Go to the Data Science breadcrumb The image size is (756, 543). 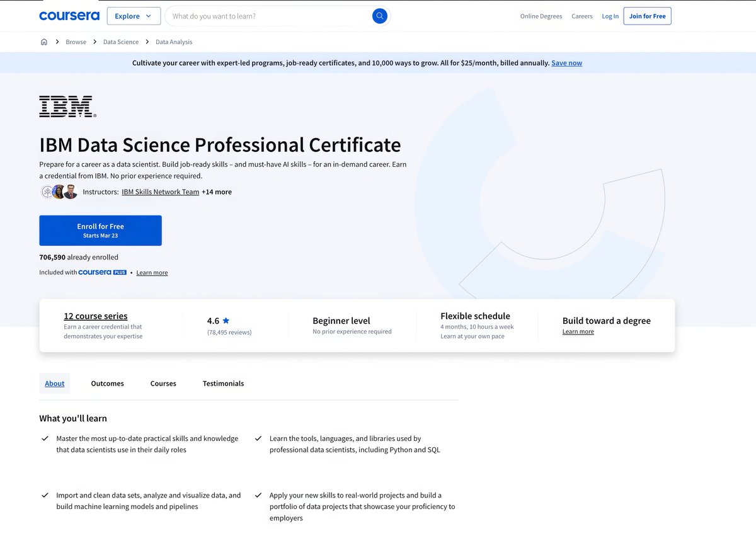point(121,42)
